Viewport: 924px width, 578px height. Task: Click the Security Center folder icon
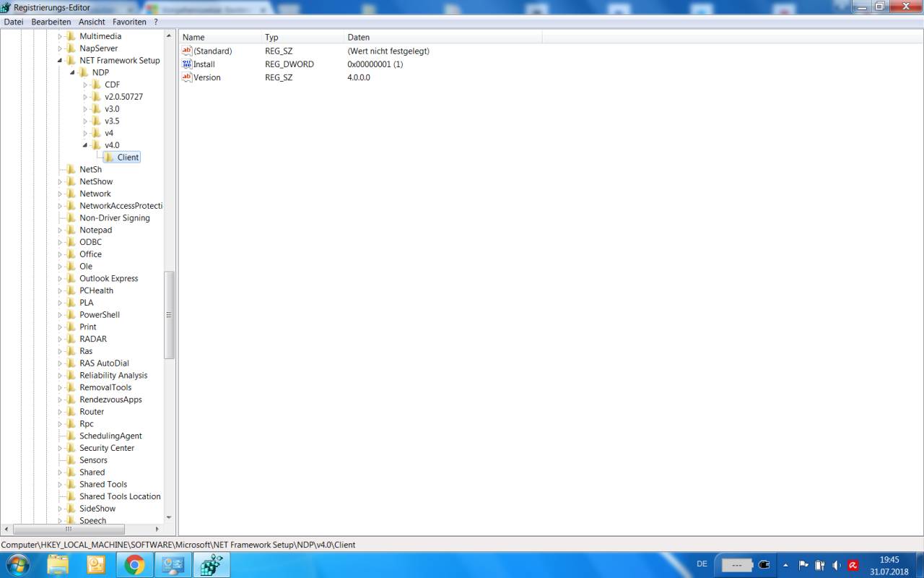71,448
